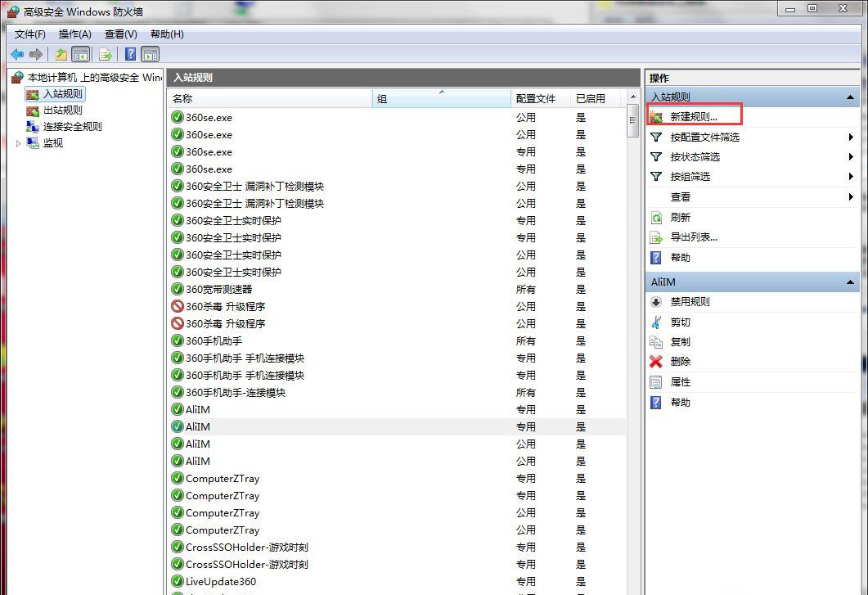Click the green check icon of 360宽带测速器
868x595 pixels.
tap(178, 289)
